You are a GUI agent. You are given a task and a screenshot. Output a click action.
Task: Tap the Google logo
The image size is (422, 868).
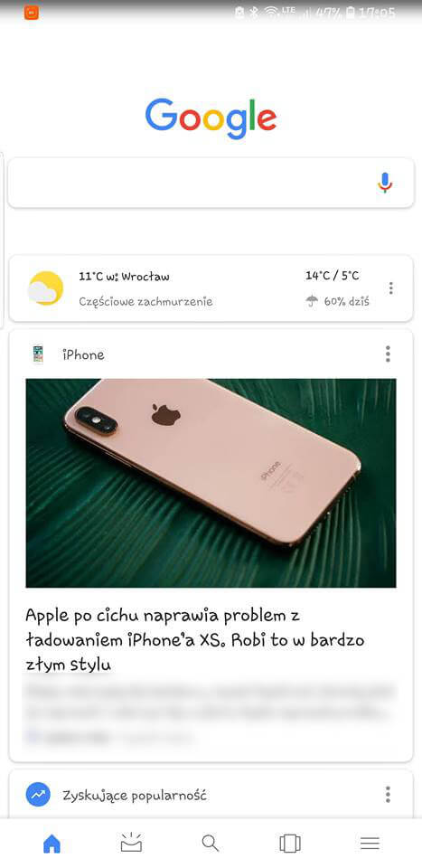click(x=211, y=118)
